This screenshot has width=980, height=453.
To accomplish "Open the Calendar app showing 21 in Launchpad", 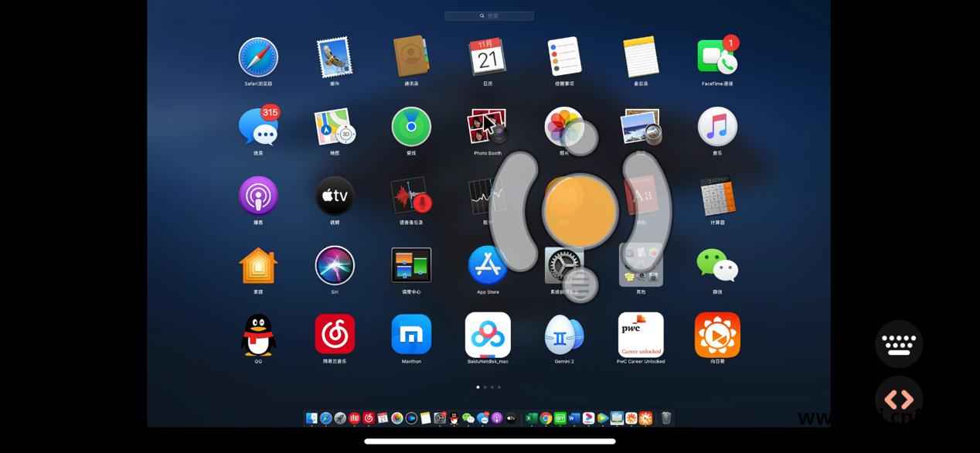I will tap(488, 56).
